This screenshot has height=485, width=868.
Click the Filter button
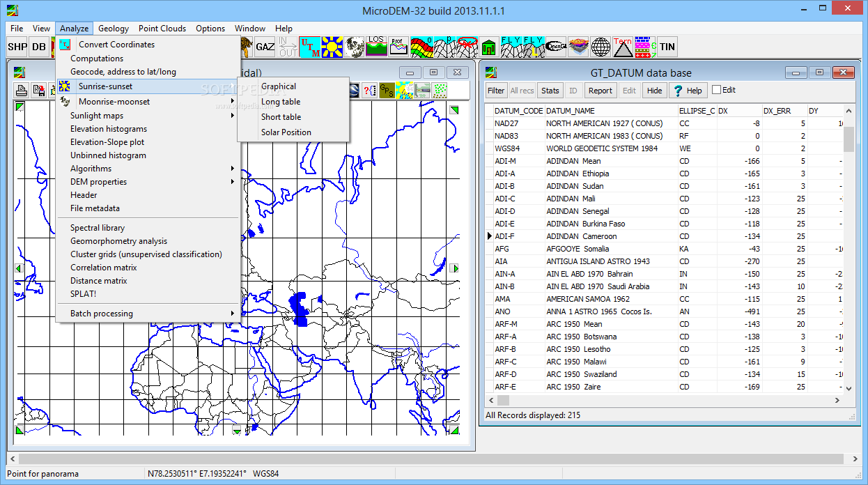(x=496, y=91)
